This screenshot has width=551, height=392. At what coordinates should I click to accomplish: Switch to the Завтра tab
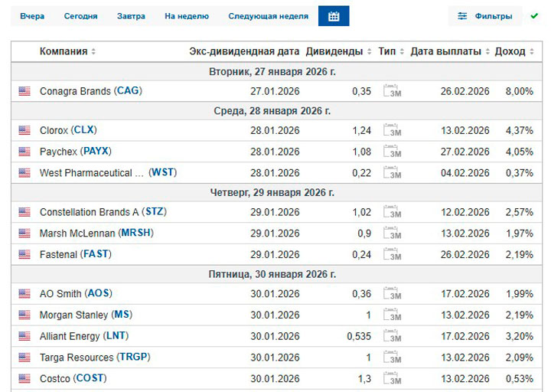131,16
